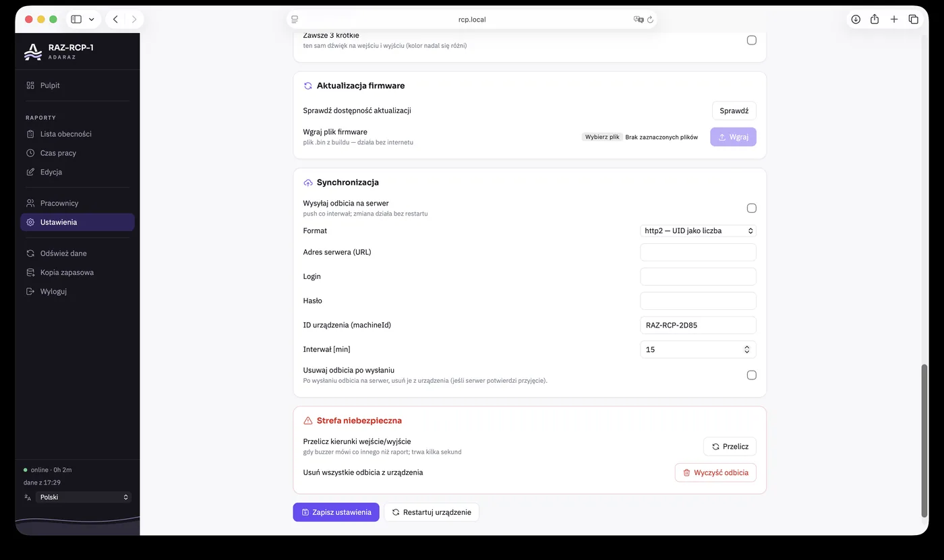Enable Zawsze 3 krótkie checkbox
Image resolution: width=944 pixels, height=560 pixels.
point(752,40)
